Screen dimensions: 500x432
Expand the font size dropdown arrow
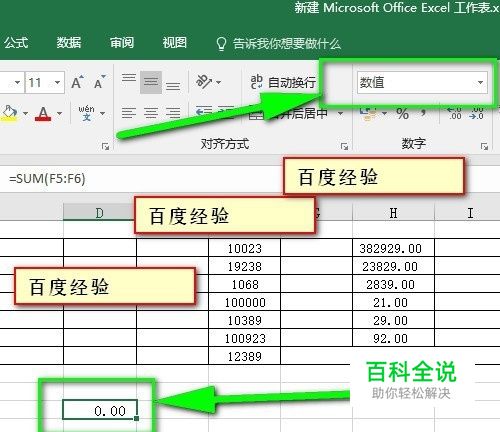(x=58, y=82)
